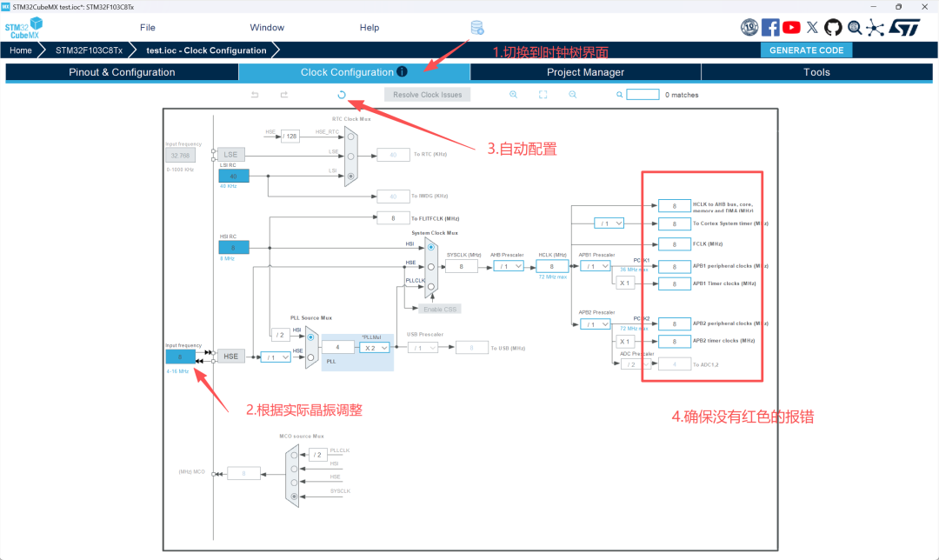Switch to Pinout & Configuration tab
939x560 pixels.
[123, 72]
